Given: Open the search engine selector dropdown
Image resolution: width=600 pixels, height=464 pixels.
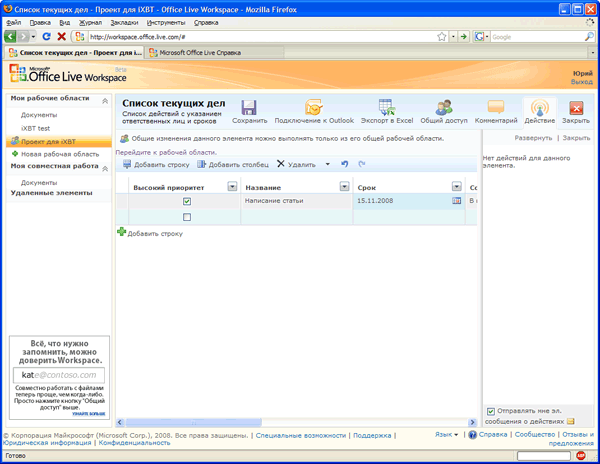Looking at the screenshot, I should point(487,37).
